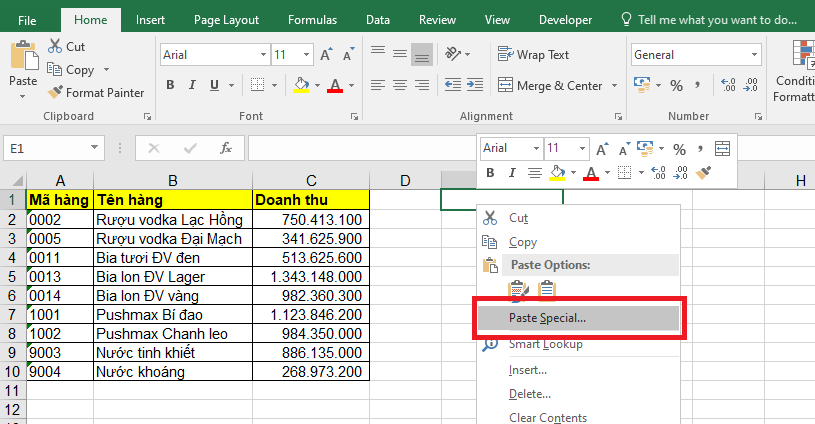
Task: Switch to the Page Layout ribbon tab
Action: click(x=226, y=19)
